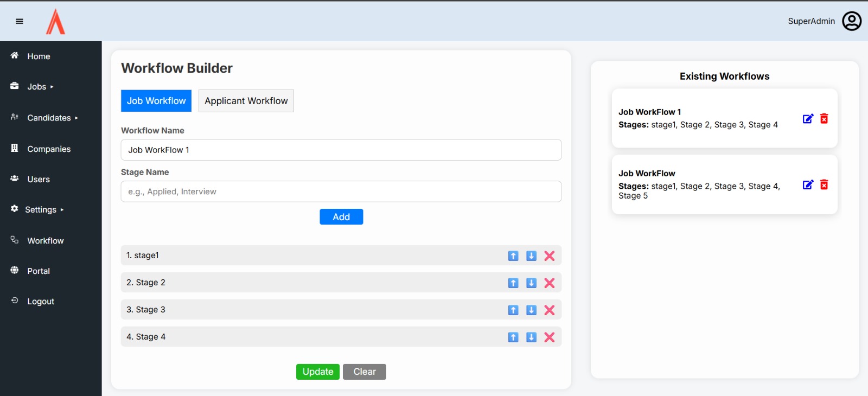Move Stage 2 up with arrow icon
Viewport: 868px width, 396px height.
pyautogui.click(x=513, y=283)
